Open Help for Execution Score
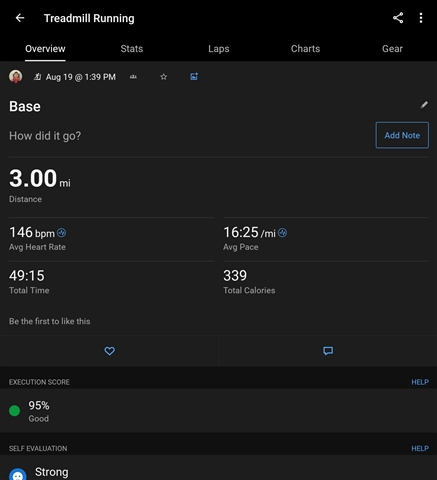 tap(420, 382)
